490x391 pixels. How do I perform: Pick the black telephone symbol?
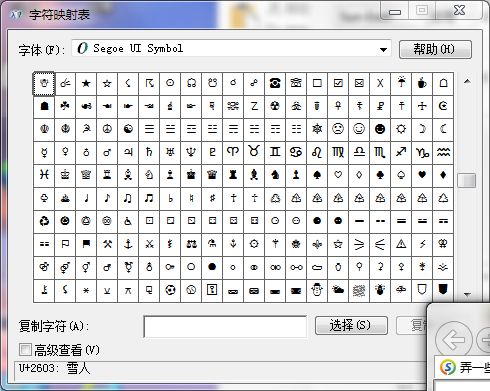[275, 83]
